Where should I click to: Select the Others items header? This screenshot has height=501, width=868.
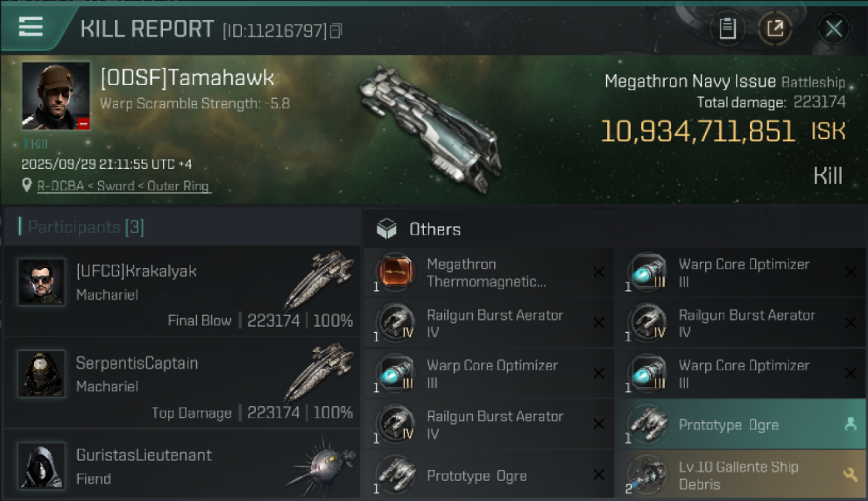click(x=435, y=229)
